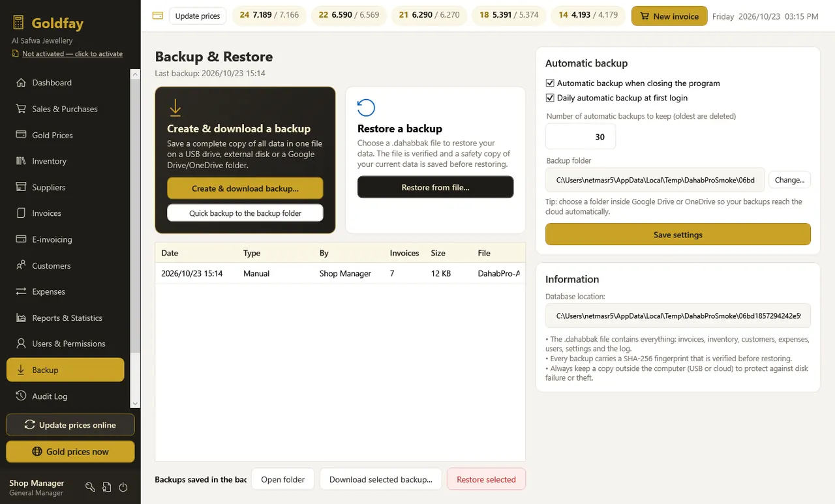This screenshot has height=504, width=835.
Task: Click the Sales & Purchases cart icon
Action: pyautogui.click(x=20, y=109)
